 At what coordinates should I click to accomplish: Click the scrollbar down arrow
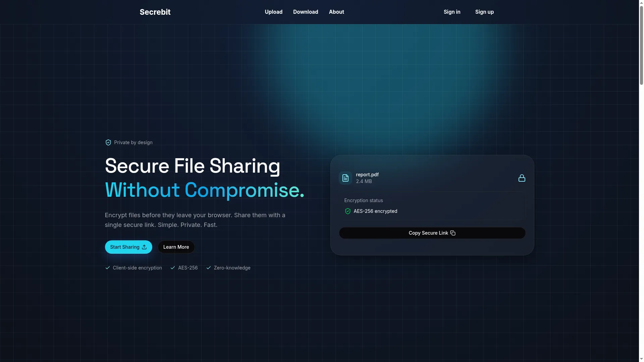[x=641, y=359]
